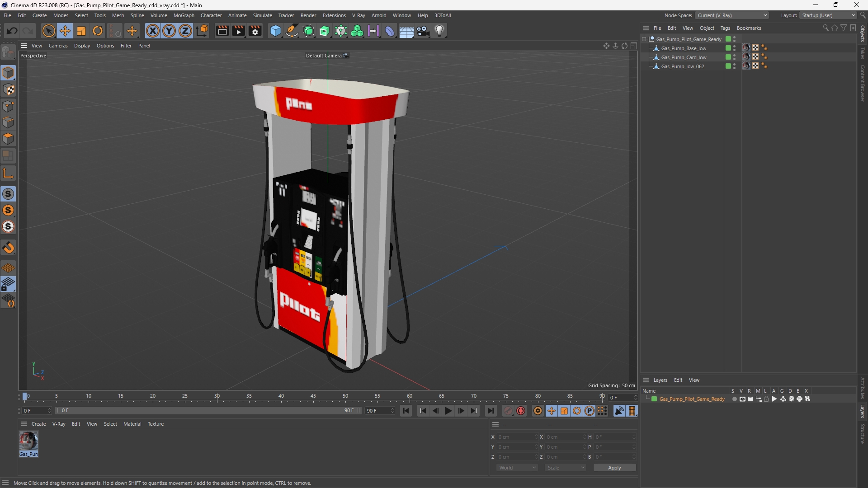Click the search magnifier in Objects panel
The image size is (868, 488).
826,28
